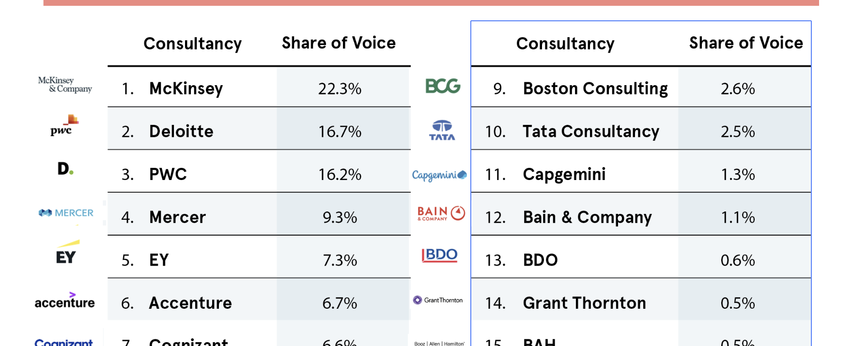Click the red Bain & Company logo
Screen dimensions: 868x346
(441, 213)
